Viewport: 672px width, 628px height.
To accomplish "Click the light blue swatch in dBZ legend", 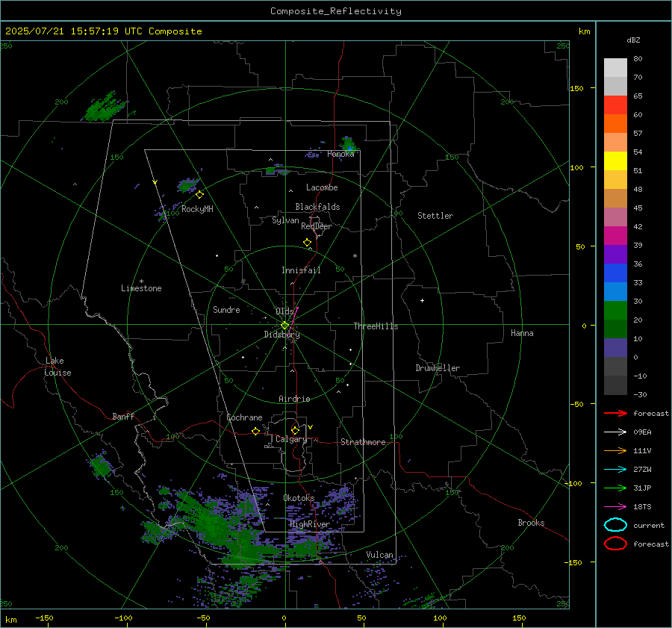I will point(615,291).
